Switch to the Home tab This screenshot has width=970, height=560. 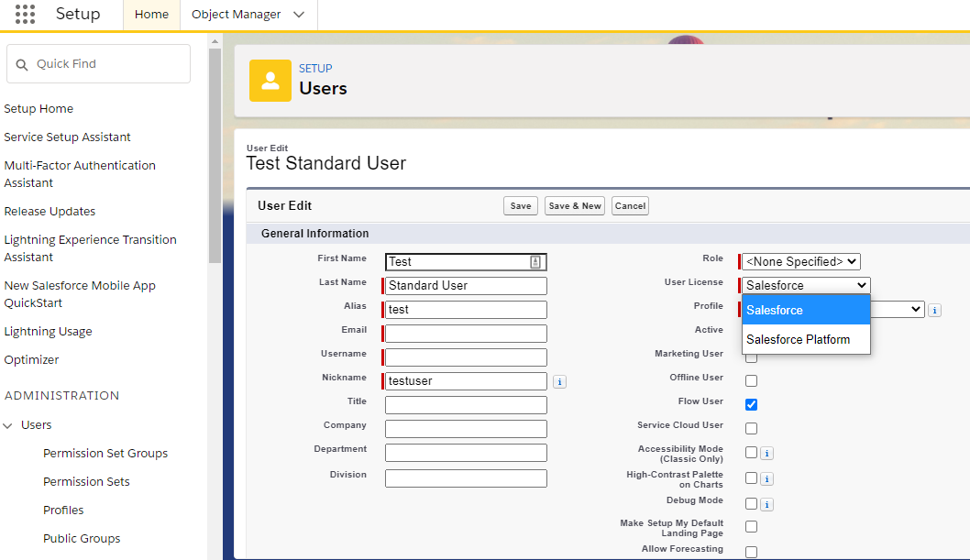point(151,15)
